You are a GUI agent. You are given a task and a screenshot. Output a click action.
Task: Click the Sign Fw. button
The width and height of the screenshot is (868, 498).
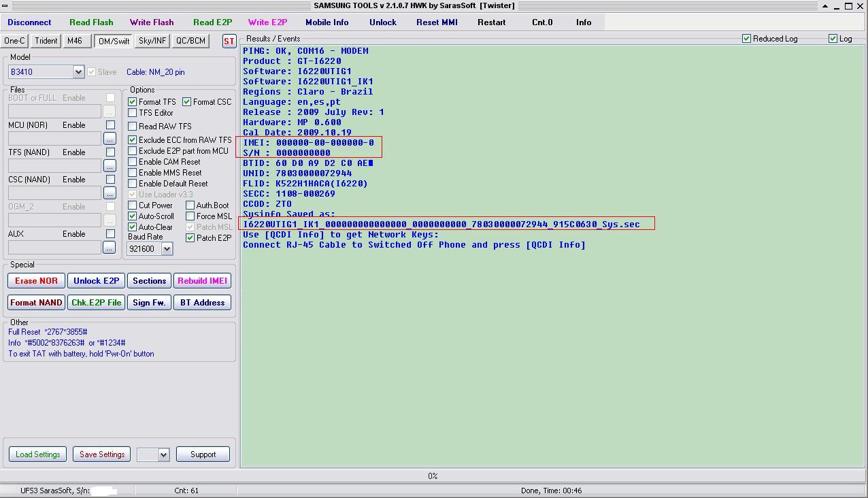[149, 303]
